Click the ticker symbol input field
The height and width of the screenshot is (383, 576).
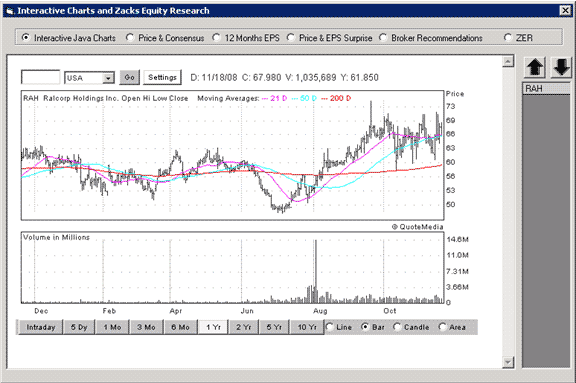(40, 77)
